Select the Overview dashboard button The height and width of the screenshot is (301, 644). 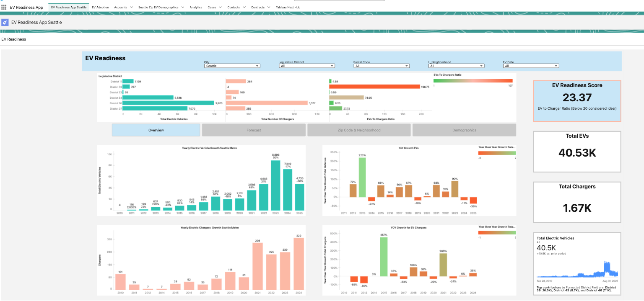pos(156,130)
